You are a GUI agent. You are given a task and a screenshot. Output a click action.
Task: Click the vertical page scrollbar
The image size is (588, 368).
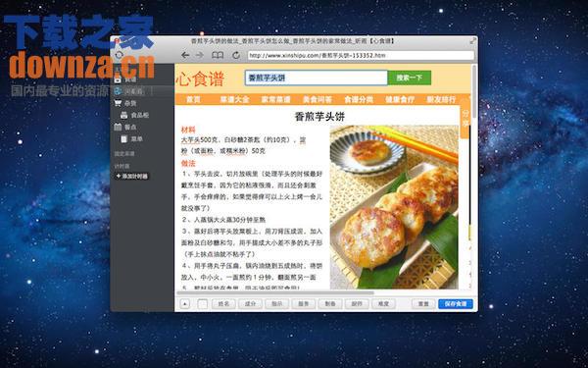474,92
